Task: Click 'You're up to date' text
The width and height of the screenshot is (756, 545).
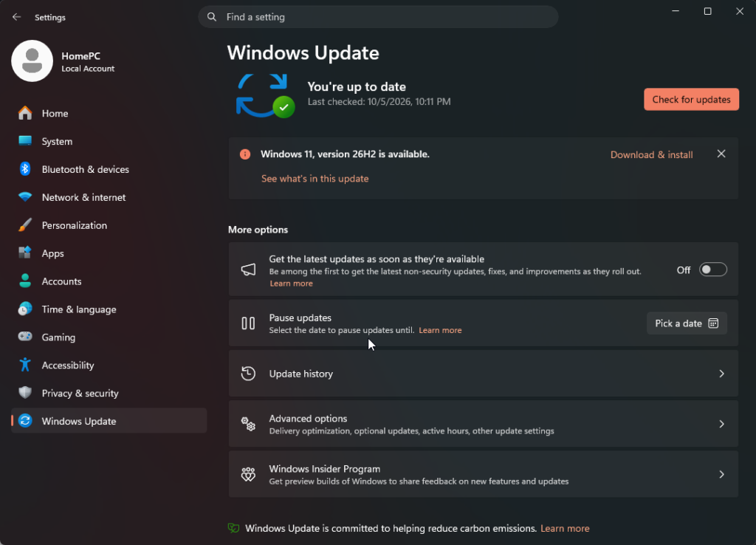Action: [357, 87]
